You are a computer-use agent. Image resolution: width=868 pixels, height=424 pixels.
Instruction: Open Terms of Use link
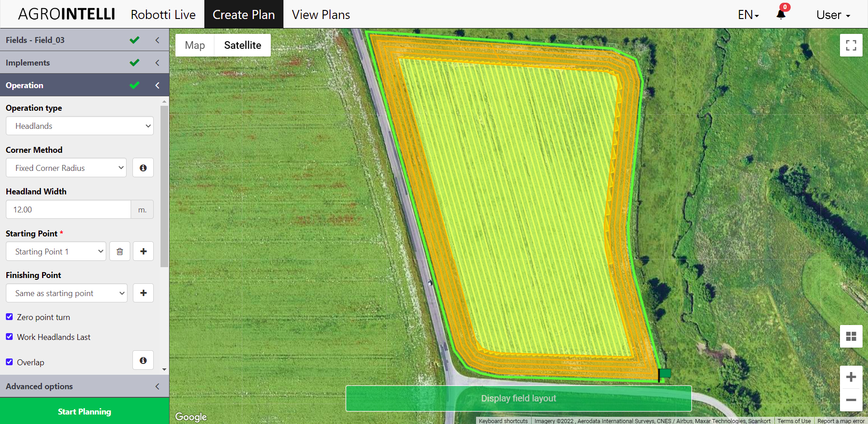pyautogui.click(x=794, y=421)
